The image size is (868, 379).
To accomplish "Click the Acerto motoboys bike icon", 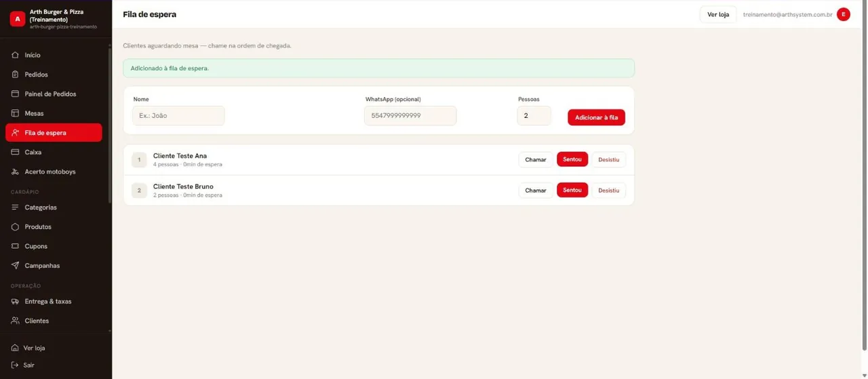I will click(15, 172).
